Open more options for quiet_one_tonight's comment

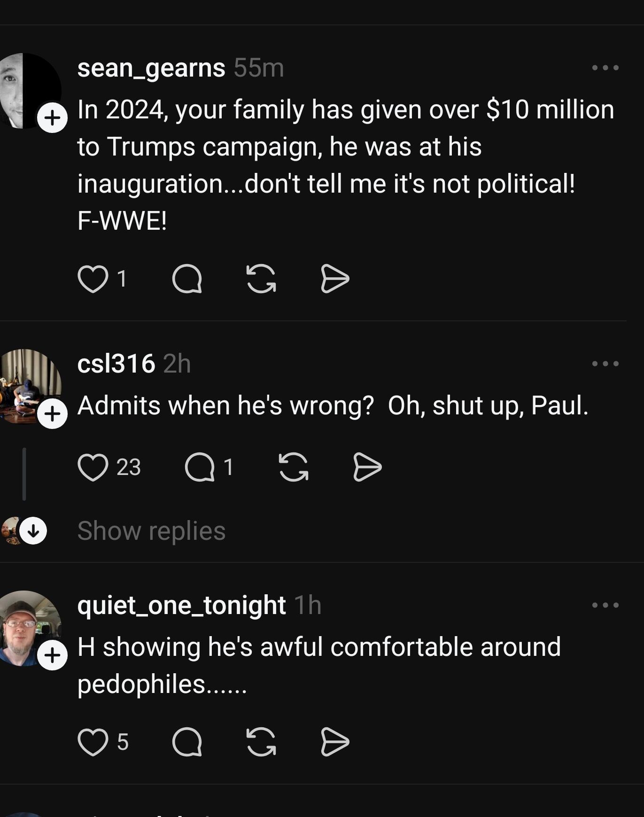point(605,605)
